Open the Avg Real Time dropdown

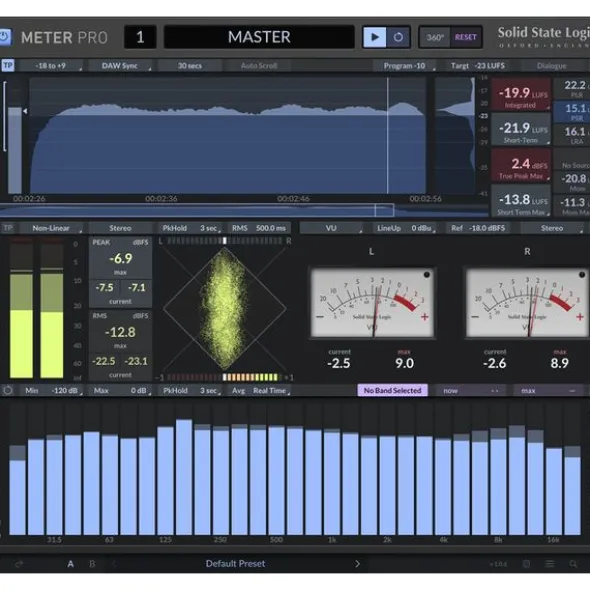click(259, 390)
